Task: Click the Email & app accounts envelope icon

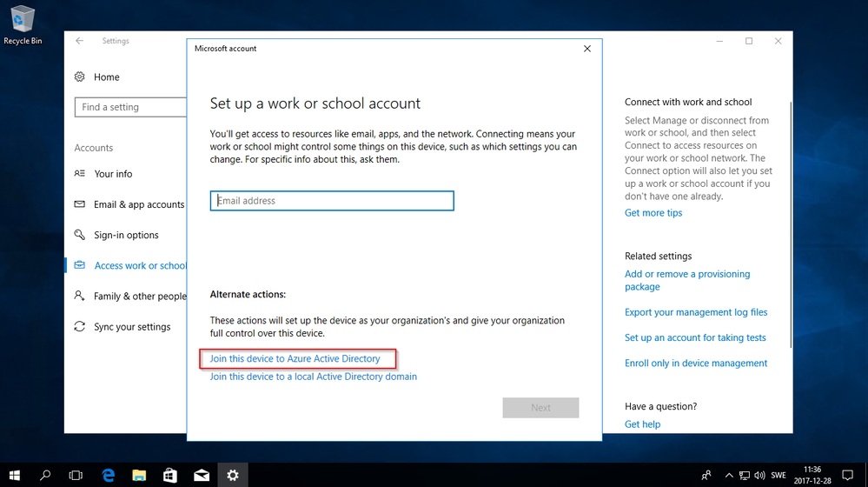Action: tap(80, 203)
